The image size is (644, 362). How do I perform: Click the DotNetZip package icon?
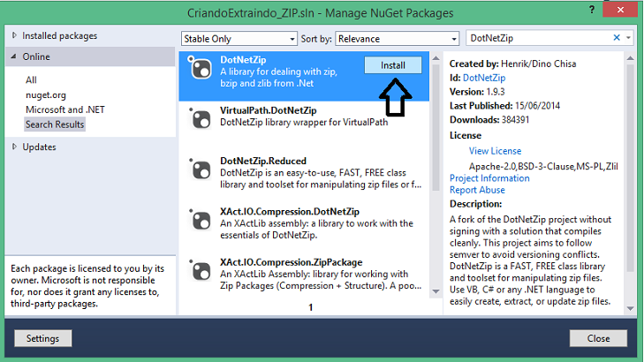point(201,68)
